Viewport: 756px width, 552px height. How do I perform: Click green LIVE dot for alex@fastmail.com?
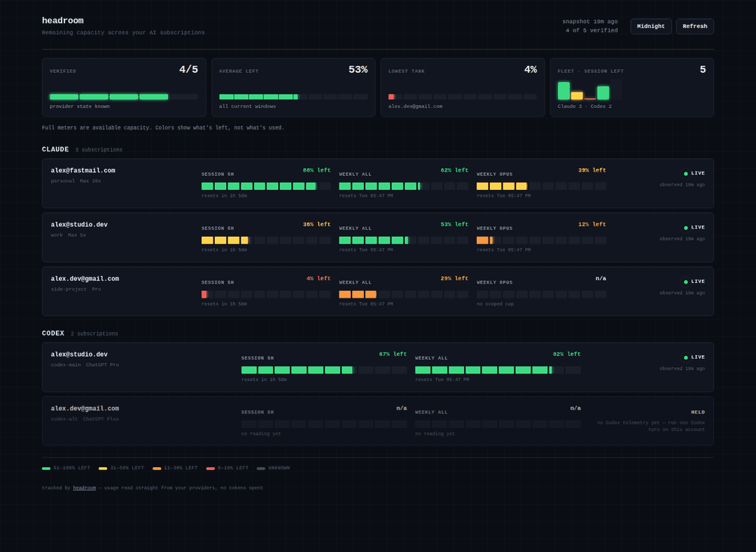point(685,174)
